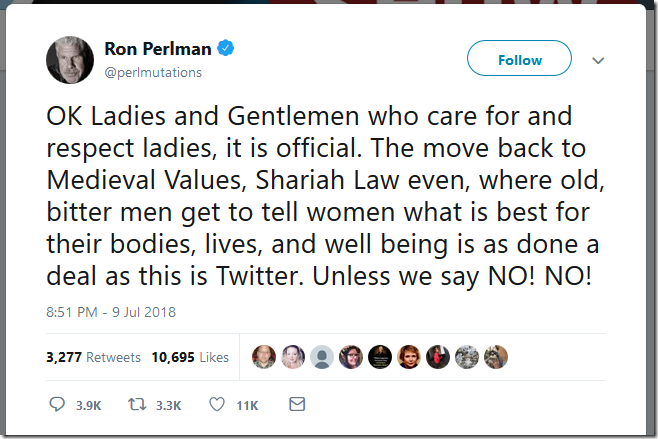This screenshot has height=439, width=658.
Task: Click the liker avatar with the red jacket
Action: click(x=438, y=357)
